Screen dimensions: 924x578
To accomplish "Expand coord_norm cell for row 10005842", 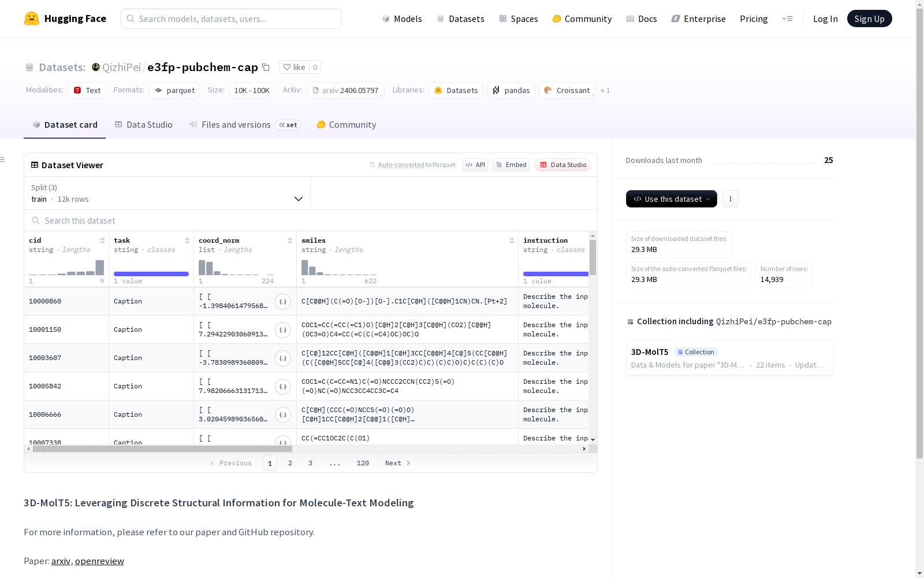I will (x=283, y=386).
